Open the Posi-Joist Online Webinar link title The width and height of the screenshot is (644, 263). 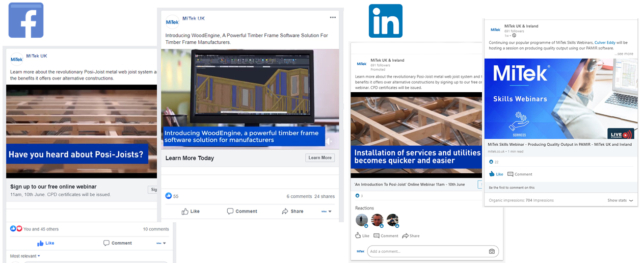[410, 184]
